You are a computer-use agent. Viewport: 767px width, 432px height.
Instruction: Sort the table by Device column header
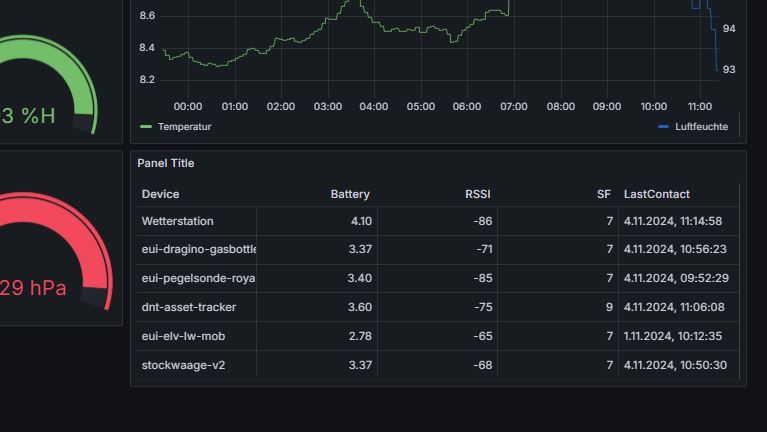click(161, 194)
